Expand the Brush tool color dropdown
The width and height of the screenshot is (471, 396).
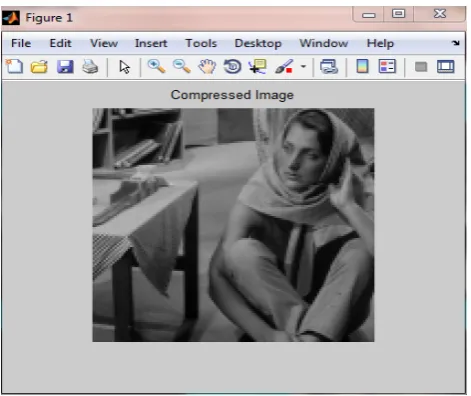[303, 66]
